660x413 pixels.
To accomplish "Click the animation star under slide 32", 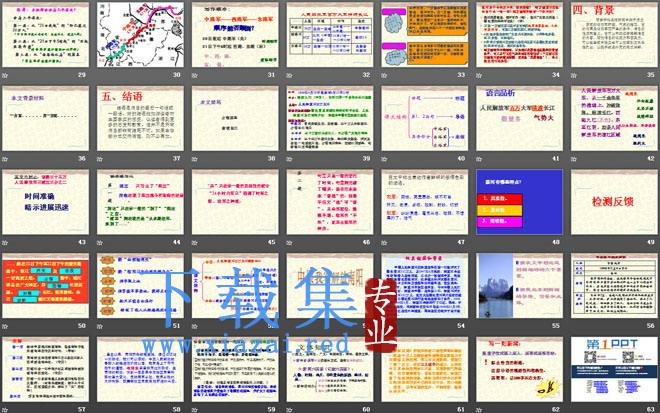I will pos(290,76).
